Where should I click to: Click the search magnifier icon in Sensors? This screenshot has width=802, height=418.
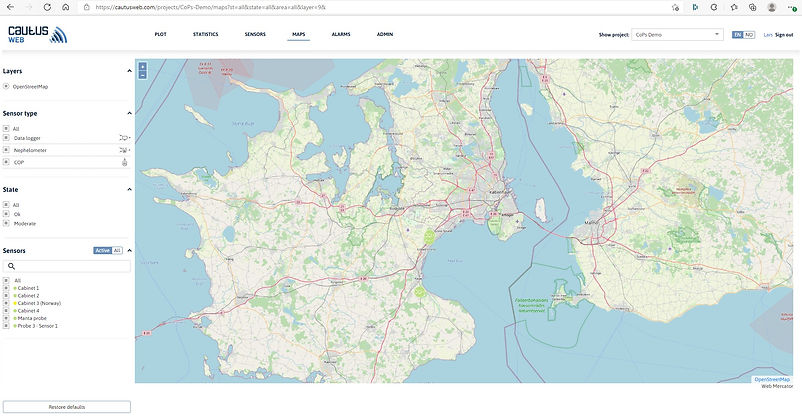click(11, 266)
